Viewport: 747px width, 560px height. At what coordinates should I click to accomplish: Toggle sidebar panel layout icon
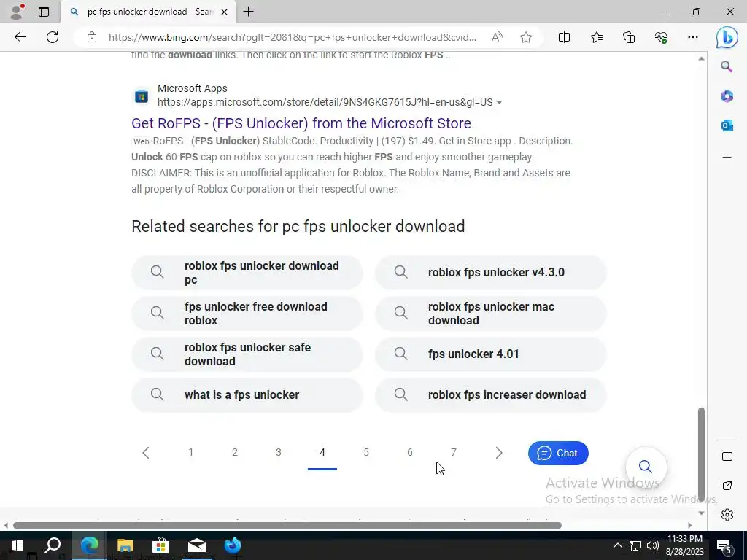727,456
